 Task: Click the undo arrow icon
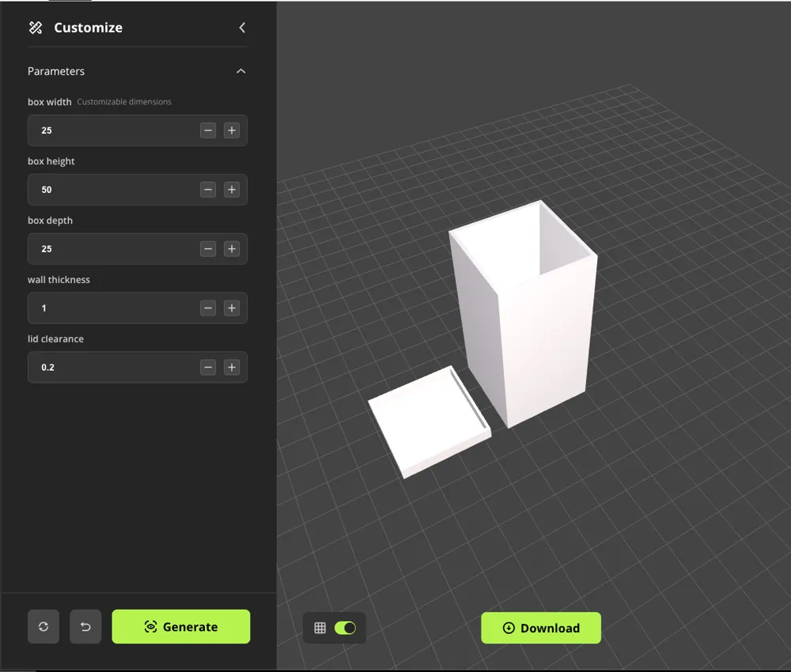85,626
